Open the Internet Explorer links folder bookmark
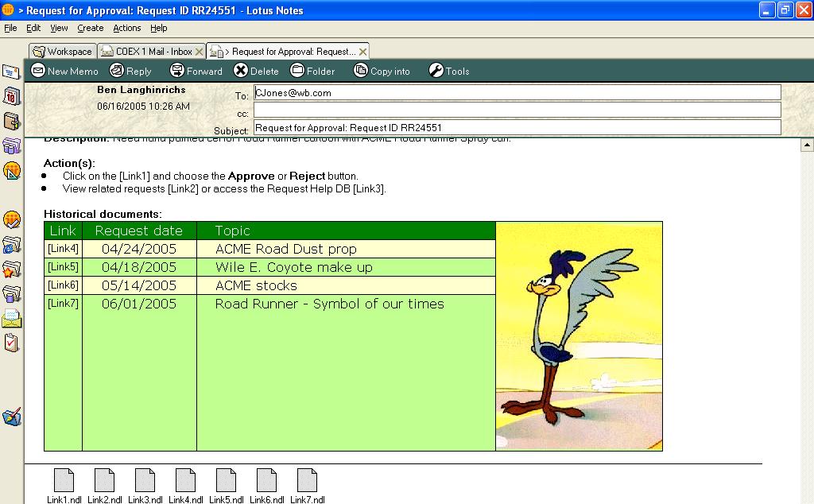This screenshot has width=814, height=504. tap(11, 245)
